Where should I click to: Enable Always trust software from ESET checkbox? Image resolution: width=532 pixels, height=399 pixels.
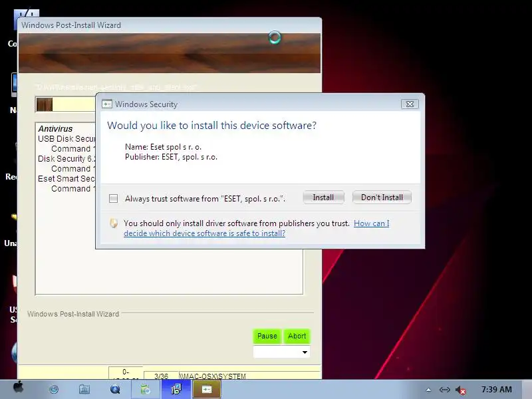click(113, 198)
